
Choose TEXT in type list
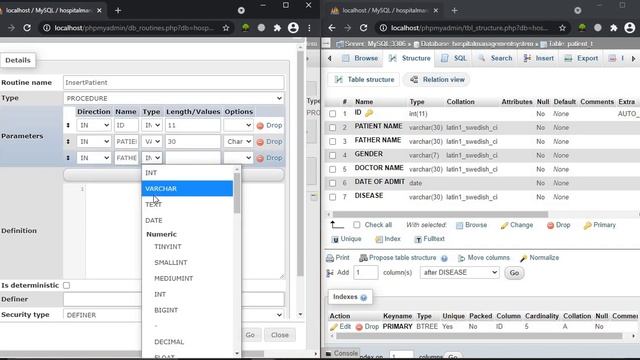(187, 204)
